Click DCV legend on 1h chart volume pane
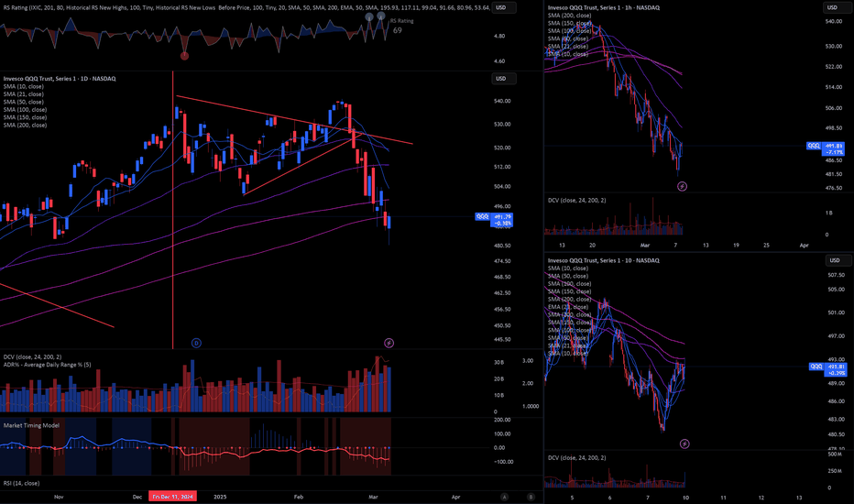The width and height of the screenshot is (854, 504). pyautogui.click(x=576, y=201)
